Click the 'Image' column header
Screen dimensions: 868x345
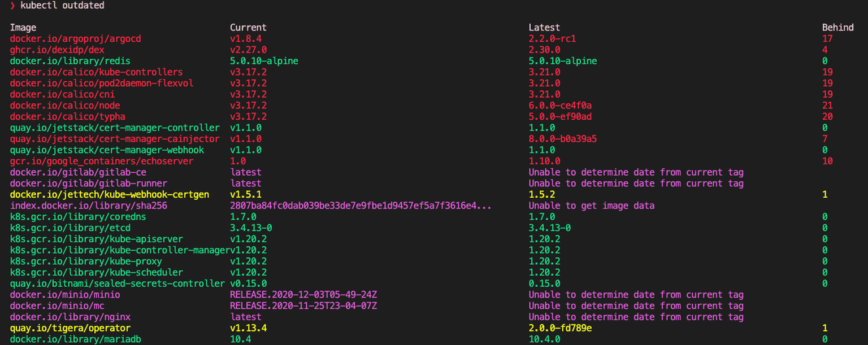click(x=23, y=28)
